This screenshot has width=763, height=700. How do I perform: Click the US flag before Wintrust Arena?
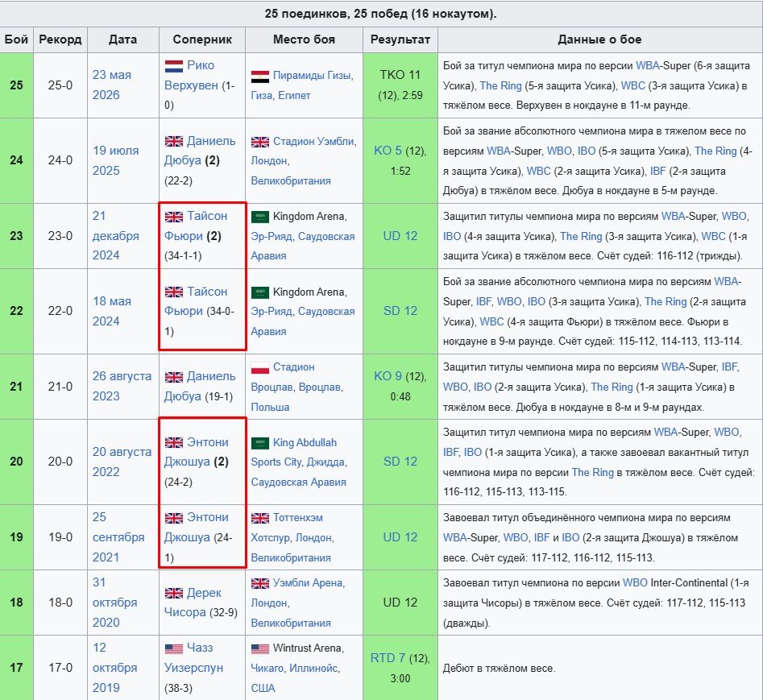coord(260,649)
